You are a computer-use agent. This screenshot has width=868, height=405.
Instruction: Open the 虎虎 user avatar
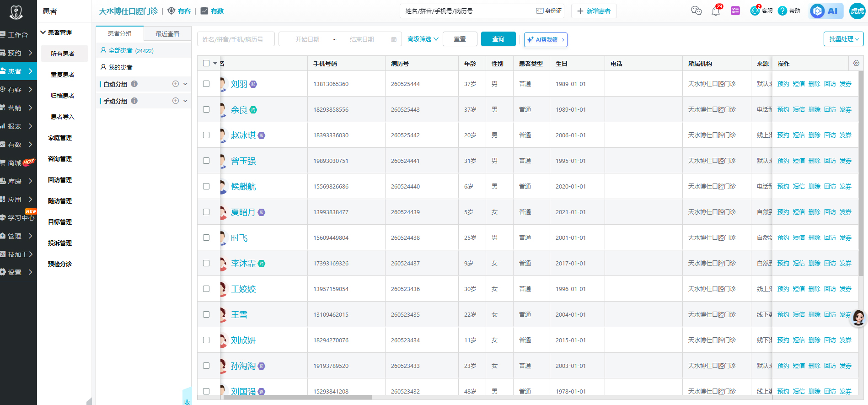(x=857, y=11)
